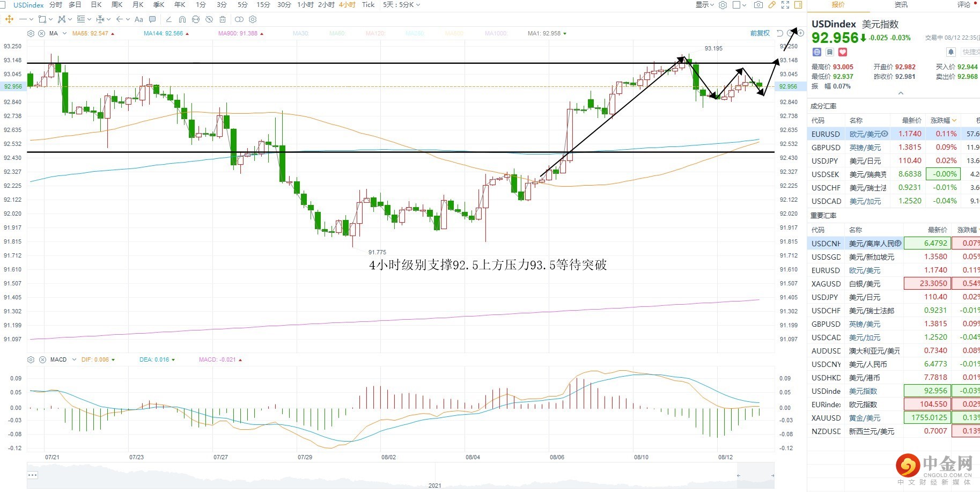Collapse the quote details chevron
The width and height of the screenshot is (980, 492).
coord(901,93)
